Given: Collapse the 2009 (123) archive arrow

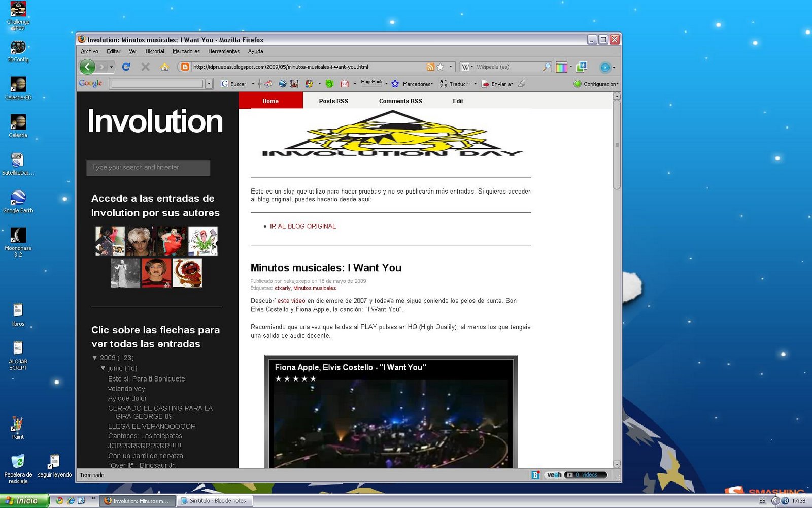Looking at the screenshot, I should (x=94, y=358).
